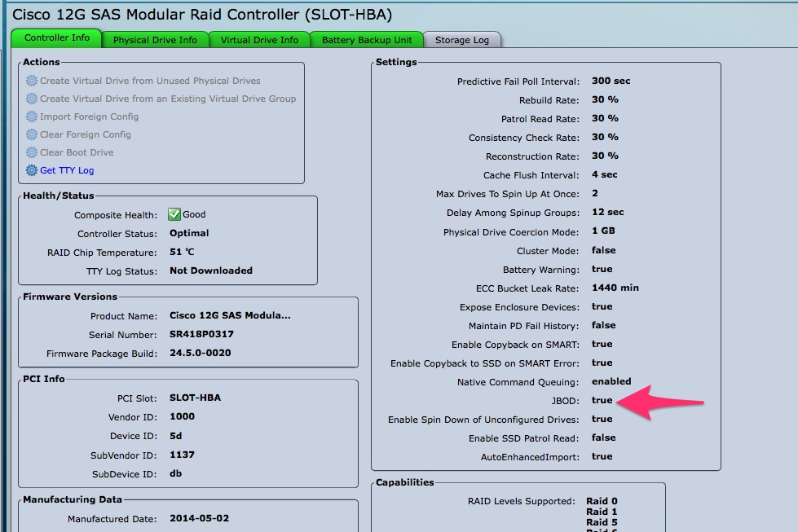This screenshot has width=798, height=532.
Task: Click the ECC Bucket Leak Rate value 1440 min
Action: [615, 288]
